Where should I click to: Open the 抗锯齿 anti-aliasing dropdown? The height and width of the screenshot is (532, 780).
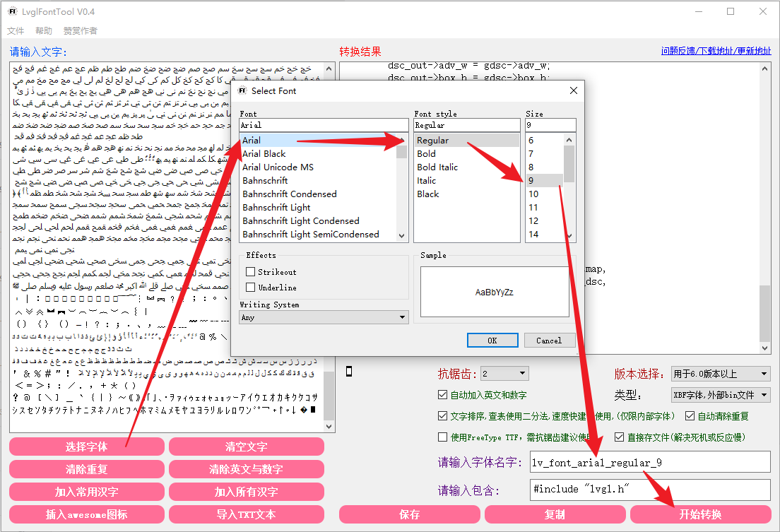point(504,373)
